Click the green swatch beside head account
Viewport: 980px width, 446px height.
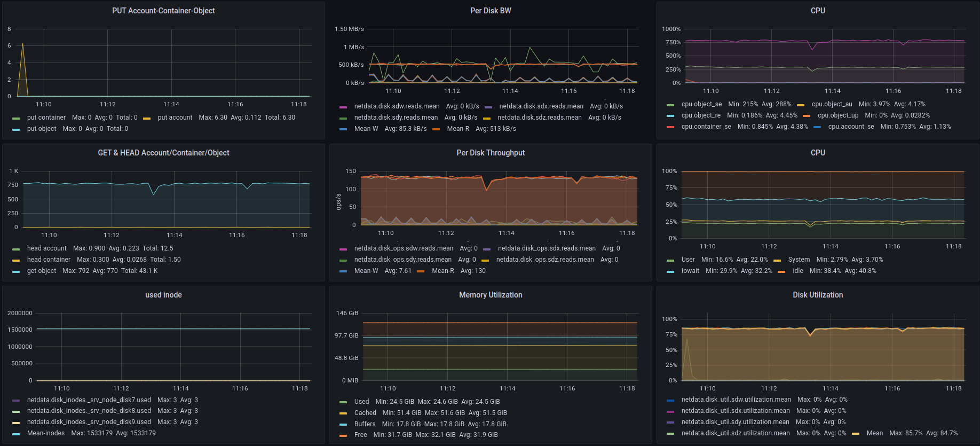[16, 249]
